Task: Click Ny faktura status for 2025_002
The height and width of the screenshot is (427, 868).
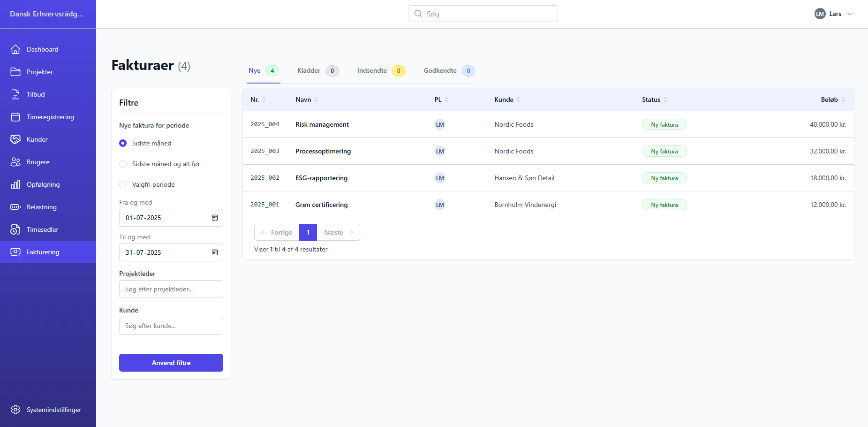Action: (x=664, y=178)
